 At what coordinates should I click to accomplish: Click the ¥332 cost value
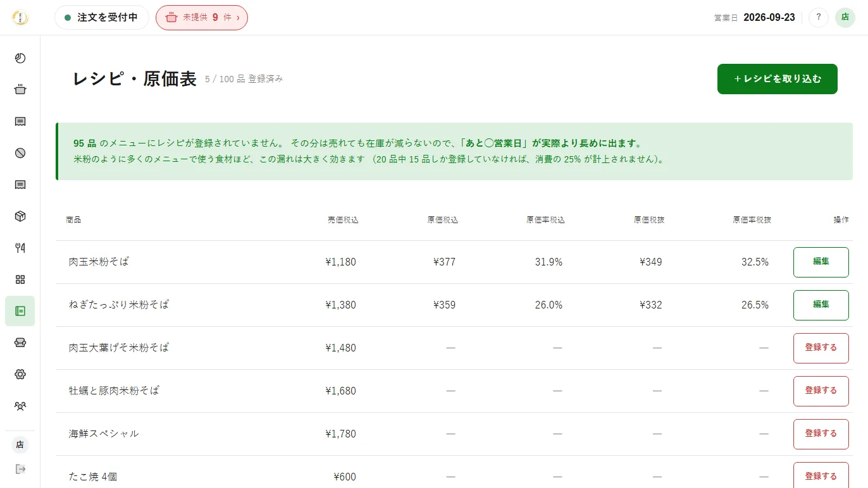pyautogui.click(x=651, y=305)
